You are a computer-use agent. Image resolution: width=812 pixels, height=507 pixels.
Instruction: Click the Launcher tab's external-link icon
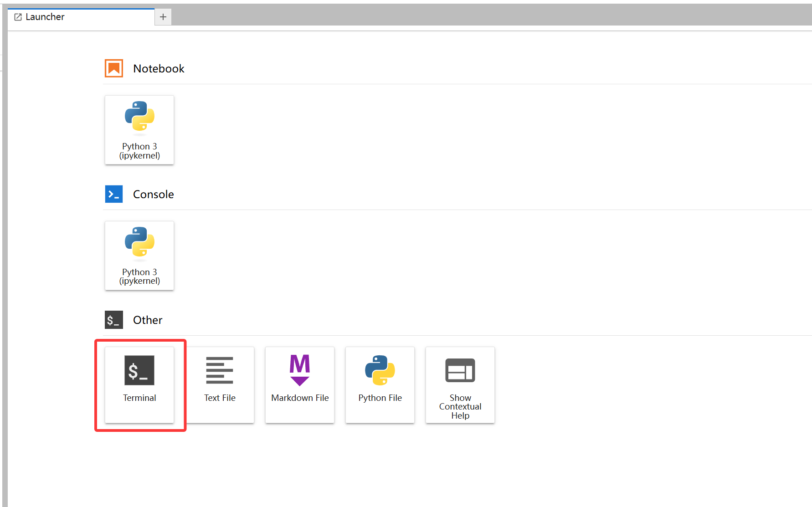coord(18,17)
